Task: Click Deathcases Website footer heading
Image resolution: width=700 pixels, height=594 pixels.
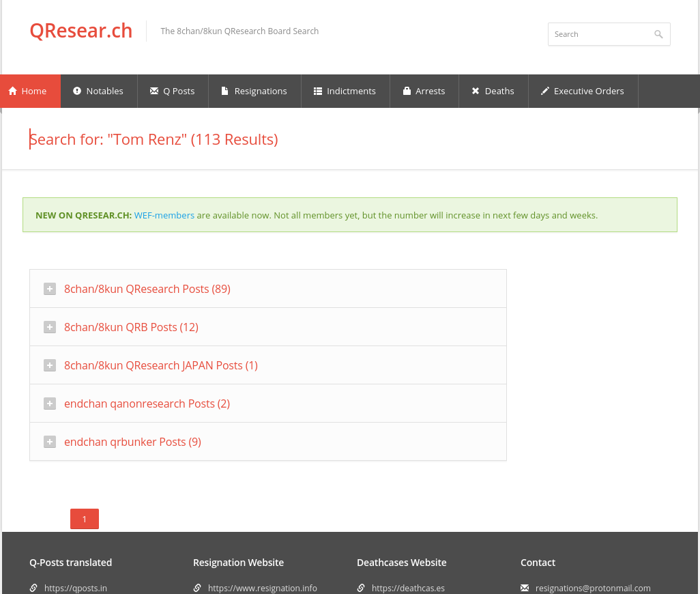Action: point(401,563)
